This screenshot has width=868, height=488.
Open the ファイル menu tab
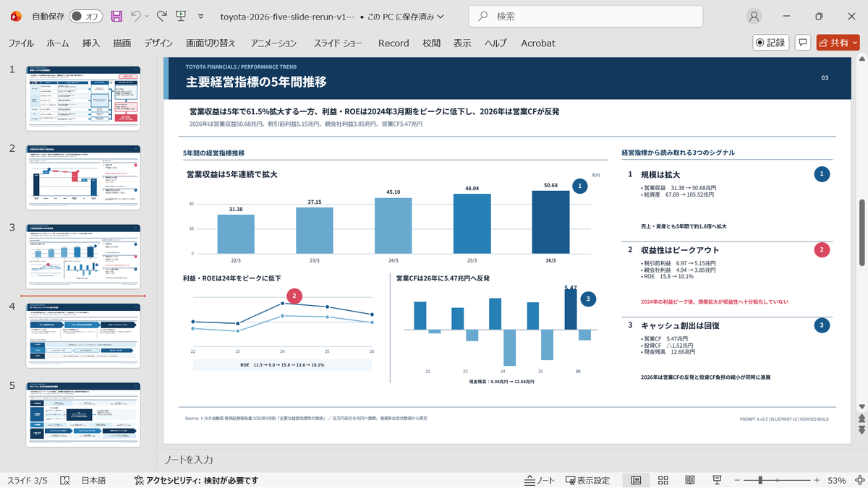(21, 43)
